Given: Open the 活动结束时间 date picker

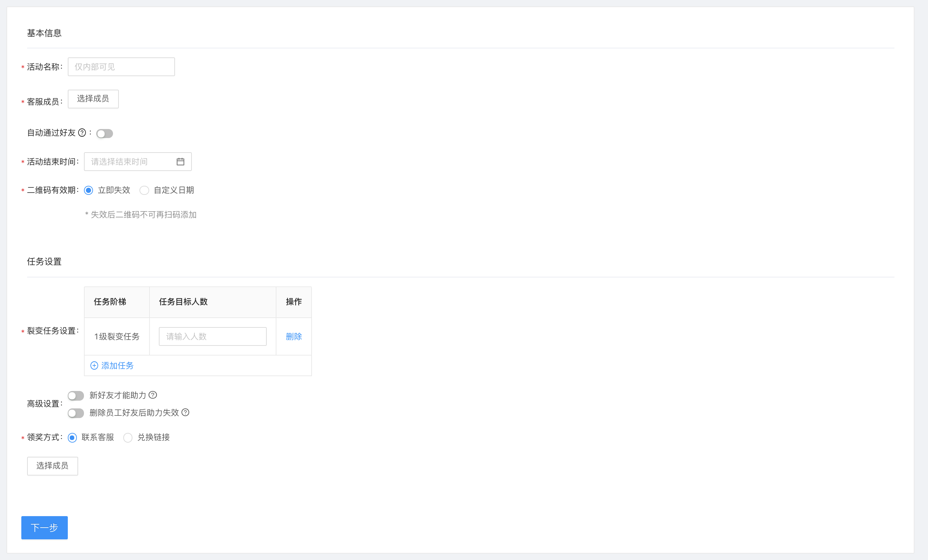Looking at the screenshot, I should (x=130, y=161).
